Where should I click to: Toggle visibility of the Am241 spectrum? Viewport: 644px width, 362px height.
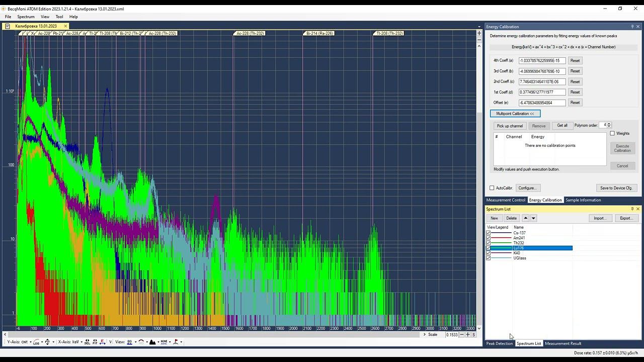(488, 238)
